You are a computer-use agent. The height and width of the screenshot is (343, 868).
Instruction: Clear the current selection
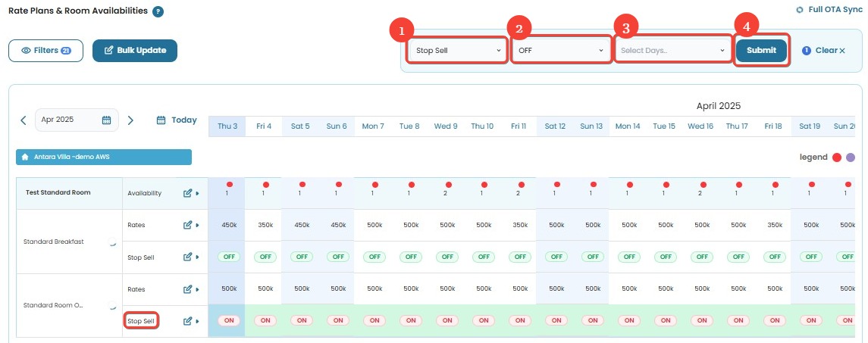pyautogui.click(x=830, y=50)
